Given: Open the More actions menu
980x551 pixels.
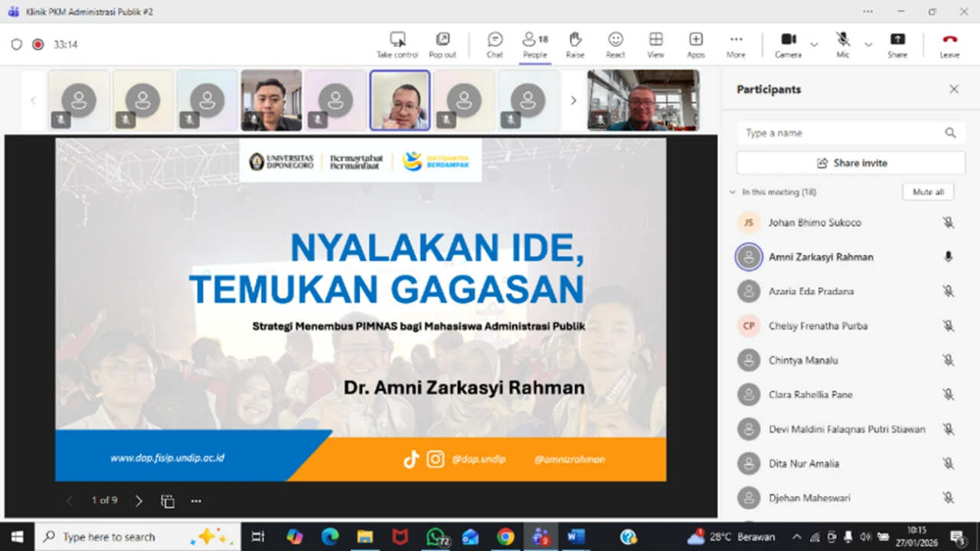Looking at the screenshot, I should [736, 44].
